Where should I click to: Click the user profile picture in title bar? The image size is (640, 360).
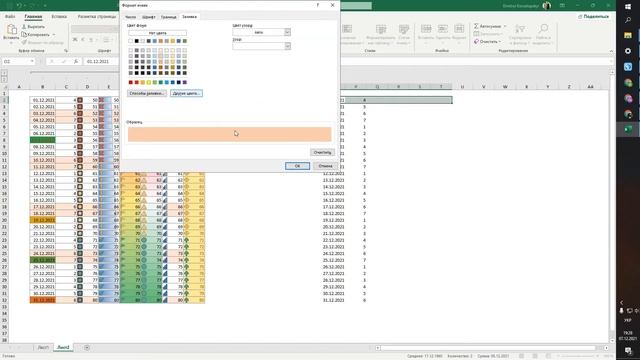(547, 5)
